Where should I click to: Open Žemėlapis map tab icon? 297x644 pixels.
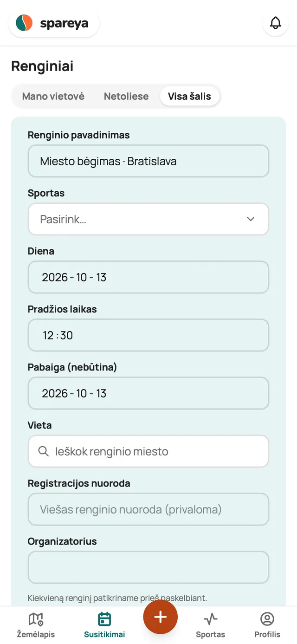(x=36, y=619)
